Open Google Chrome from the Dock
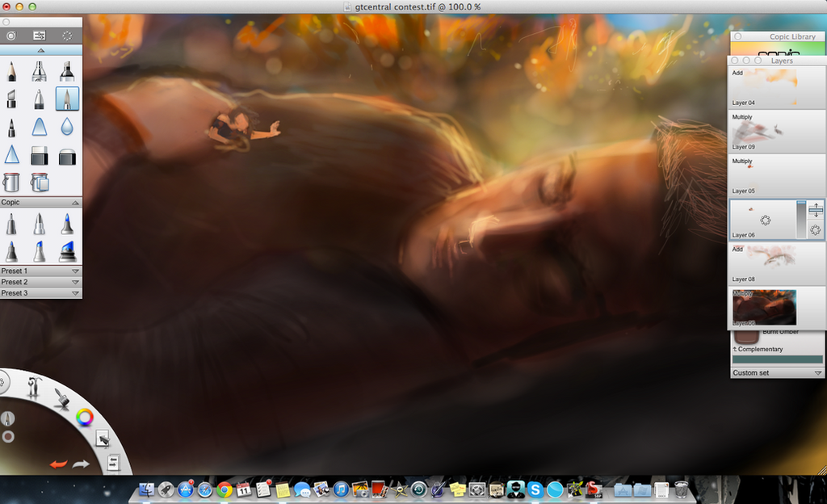The image size is (827, 504). coord(225,489)
